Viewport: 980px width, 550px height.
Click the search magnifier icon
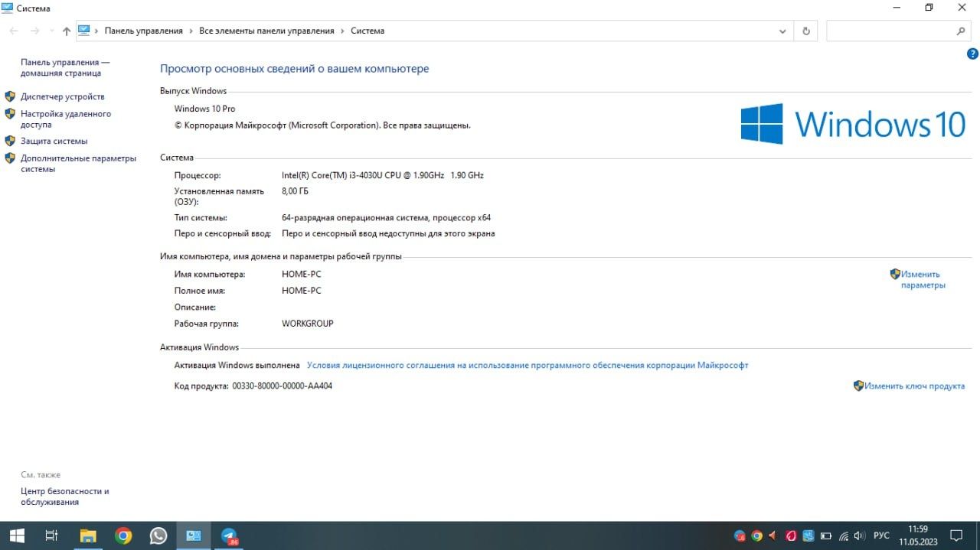pyautogui.click(x=961, y=31)
